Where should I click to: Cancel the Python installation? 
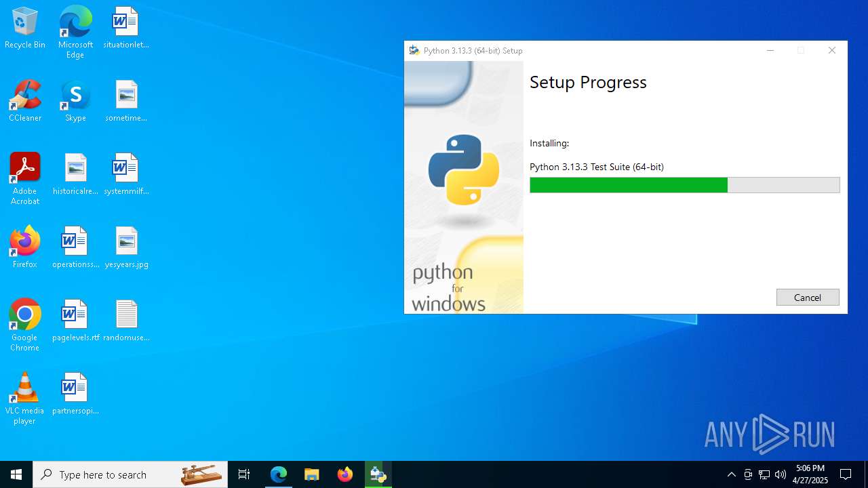808,298
